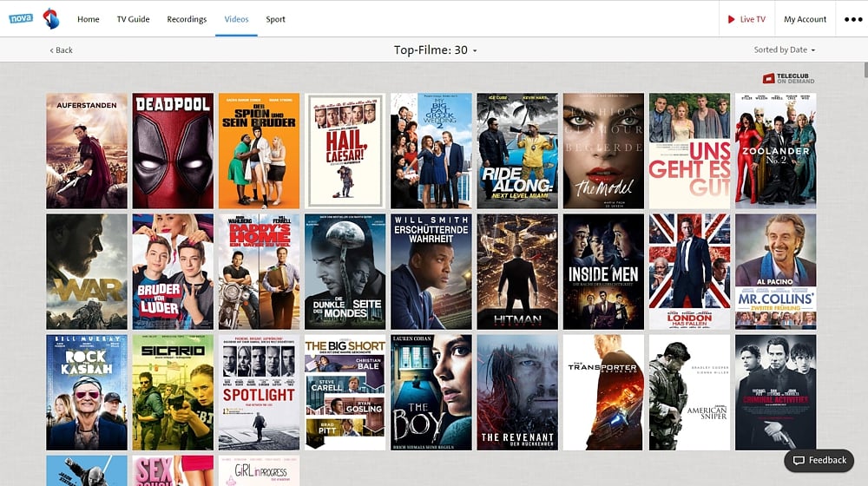Open the Auferstanden movie poster
868x486 pixels.
(x=86, y=150)
